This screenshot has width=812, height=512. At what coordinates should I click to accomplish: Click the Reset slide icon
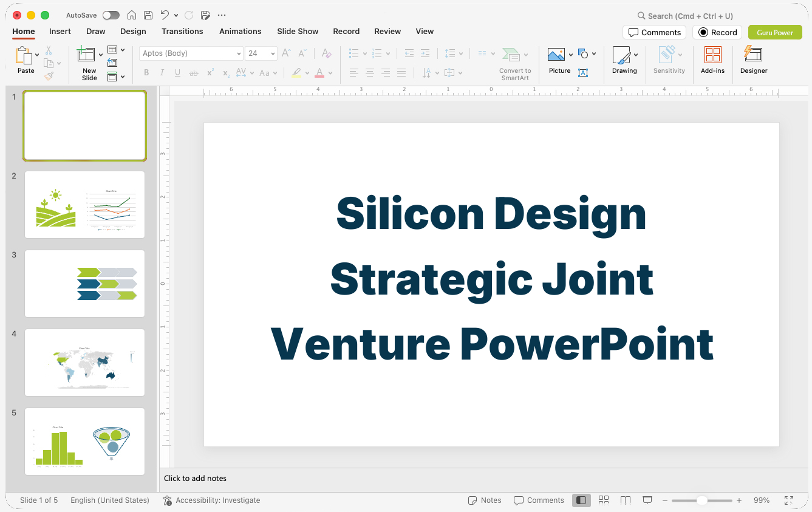click(x=112, y=63)
